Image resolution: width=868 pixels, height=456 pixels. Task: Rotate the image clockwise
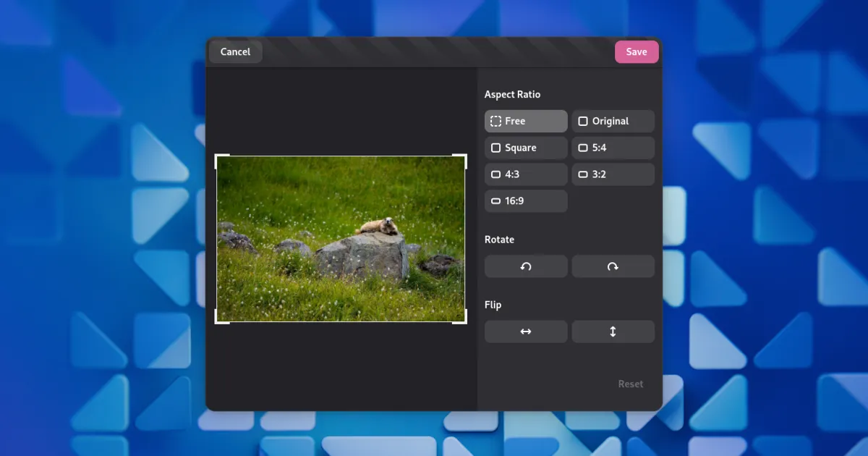tap(613, 266)
